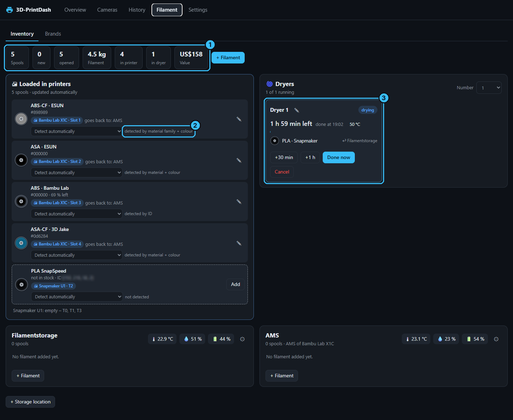513x420 pixels.
Task: Rename Dryer 1 using the pencil icon
Action: tap(297, 110)
